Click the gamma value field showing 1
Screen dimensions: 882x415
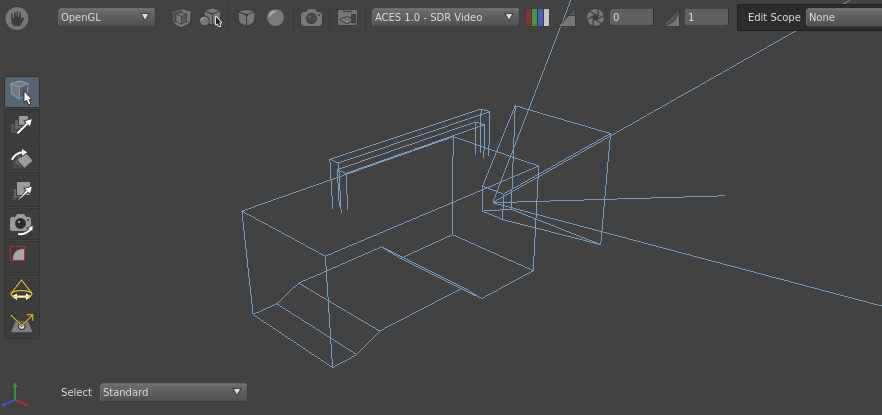point(706,17)
